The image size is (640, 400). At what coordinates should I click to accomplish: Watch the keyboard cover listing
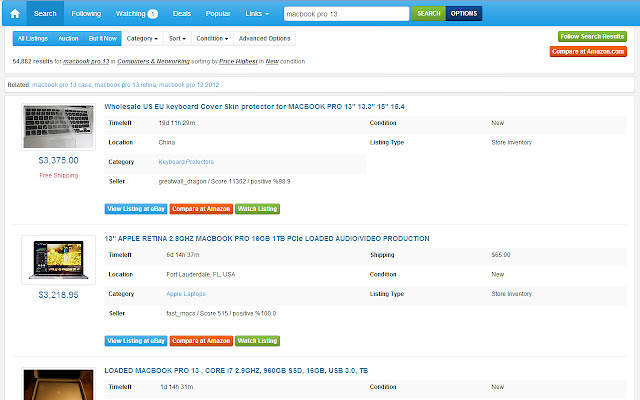[257, 209]
